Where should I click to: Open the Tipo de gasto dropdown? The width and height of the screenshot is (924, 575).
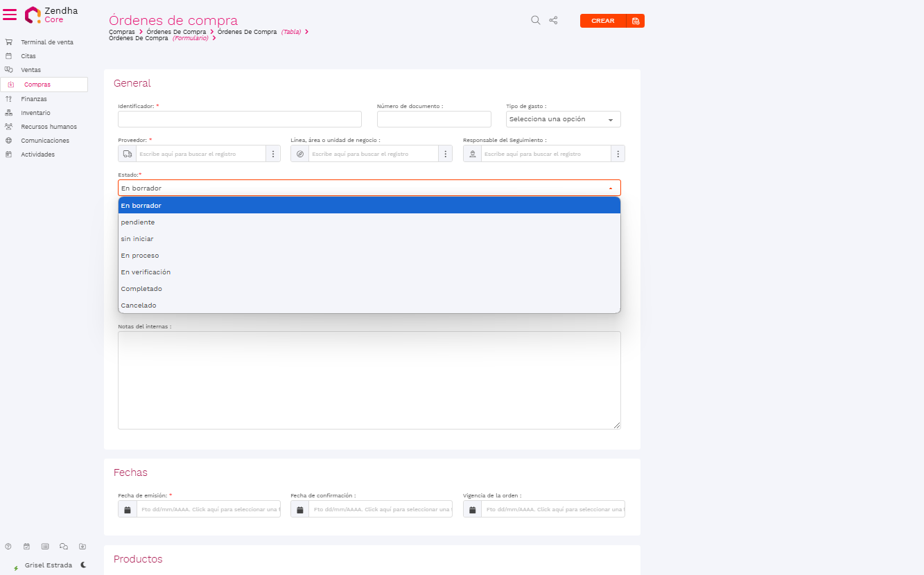pos(563,119)
